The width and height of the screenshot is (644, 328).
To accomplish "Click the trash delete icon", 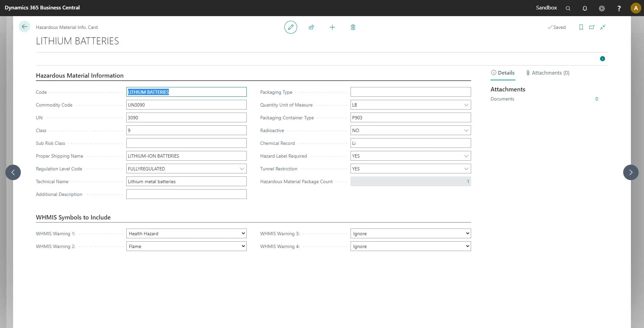I will click(353, 27).
